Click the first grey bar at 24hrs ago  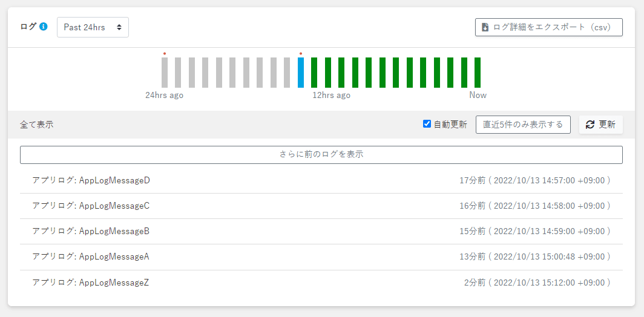tap(165, 73)
